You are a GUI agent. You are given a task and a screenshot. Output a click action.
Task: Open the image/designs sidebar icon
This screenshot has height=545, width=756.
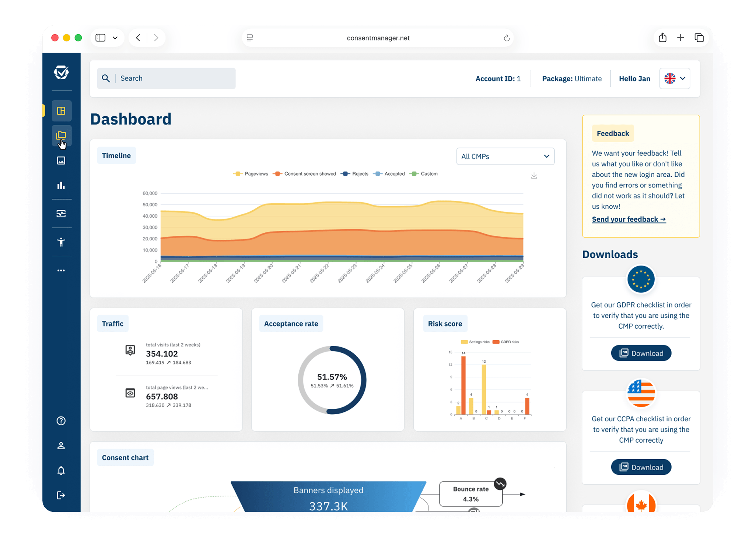click(61, 161)
